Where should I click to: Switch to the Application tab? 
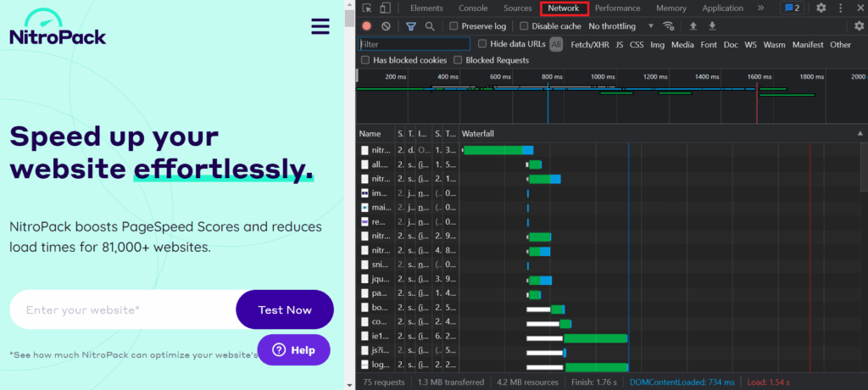point(723,8)
